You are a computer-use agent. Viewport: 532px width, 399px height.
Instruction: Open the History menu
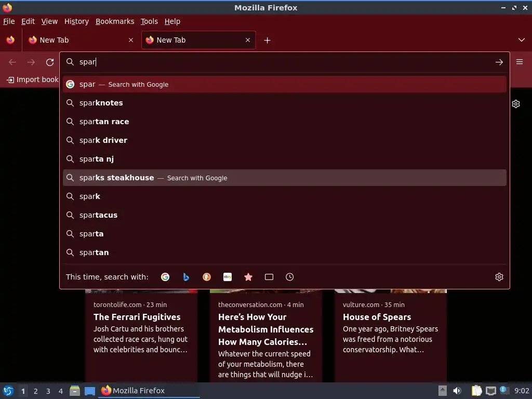(x=77, y=21)
